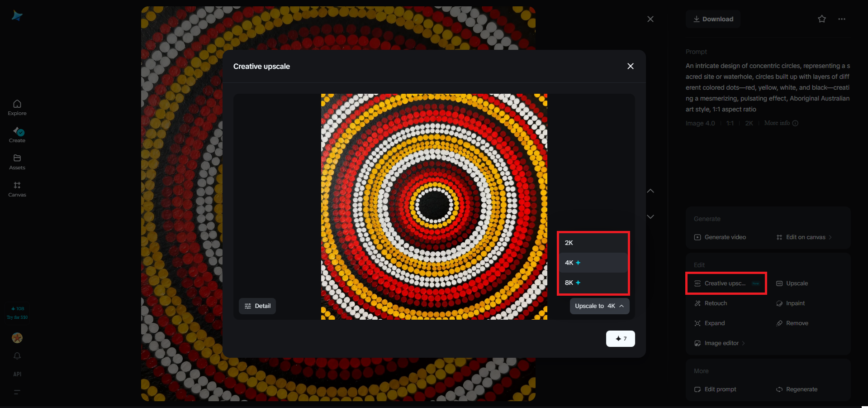868x408 pixels.
Task: Start upscale with the 7-credit button
Action: click(621, 339)
